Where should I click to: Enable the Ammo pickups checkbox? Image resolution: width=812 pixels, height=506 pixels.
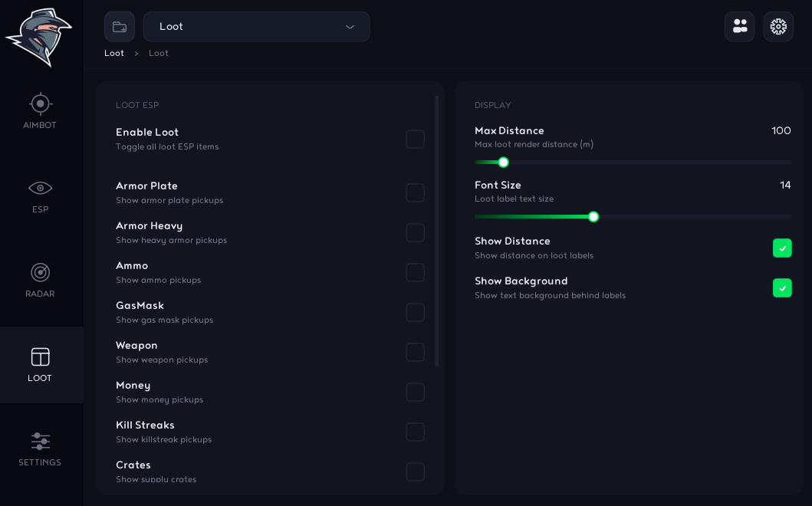[x=416, y=272]
